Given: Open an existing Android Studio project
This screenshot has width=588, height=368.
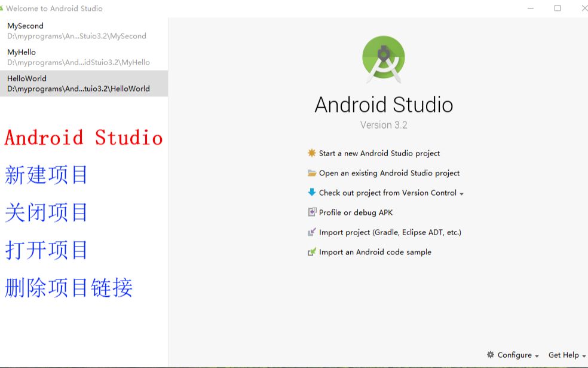Looking at the screenshot, I should pos(388,173).
